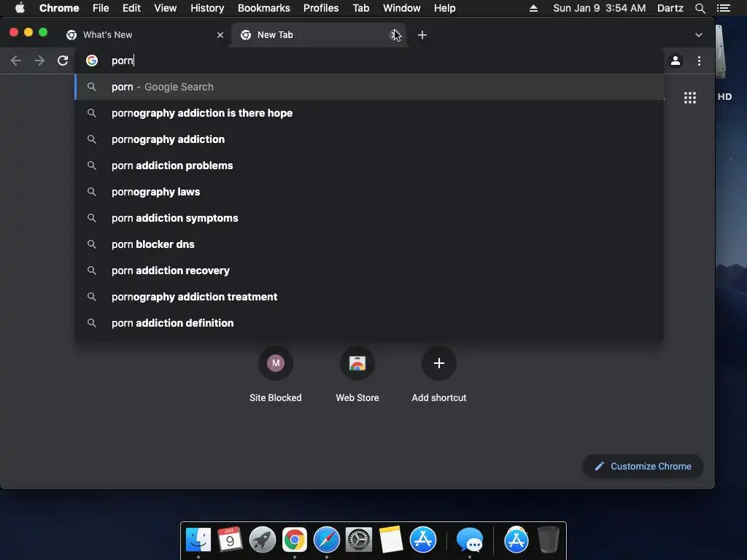Image resolution: width=747 pixels, height=560 pixels.
Task: Open Finder from the Dock
Action: coord(198,540)
